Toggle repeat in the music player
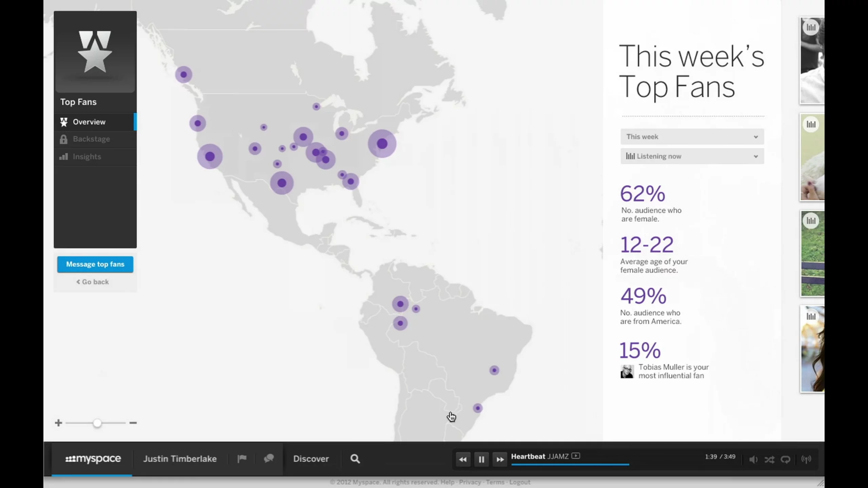The height and width of the screenshot is (488, 868). 786,459
